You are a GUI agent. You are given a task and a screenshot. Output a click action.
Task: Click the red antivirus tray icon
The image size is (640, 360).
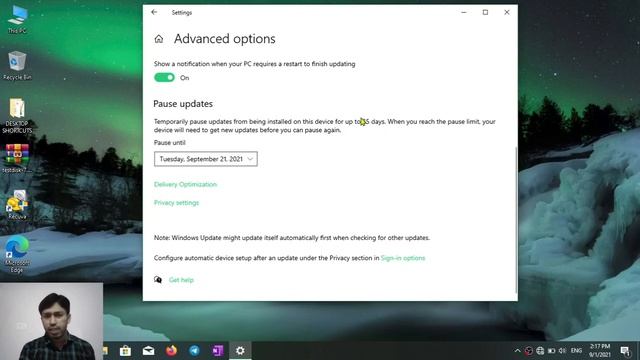click(529, 351)
